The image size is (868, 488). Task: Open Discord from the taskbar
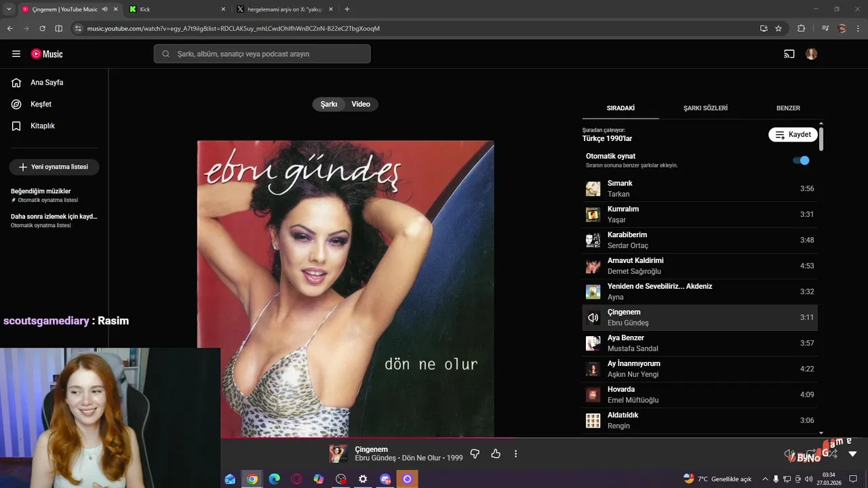point(385,479)
